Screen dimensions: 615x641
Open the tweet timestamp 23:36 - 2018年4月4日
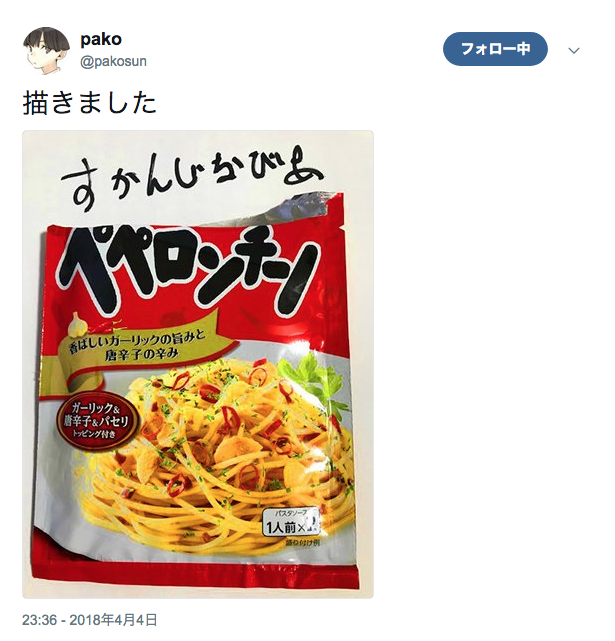[x=90, y=620]
